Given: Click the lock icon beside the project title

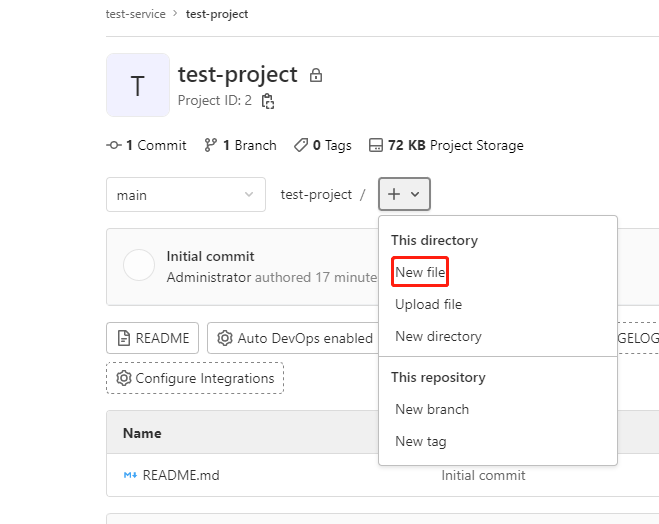Looking at the screenshot, I should [316, 76].
